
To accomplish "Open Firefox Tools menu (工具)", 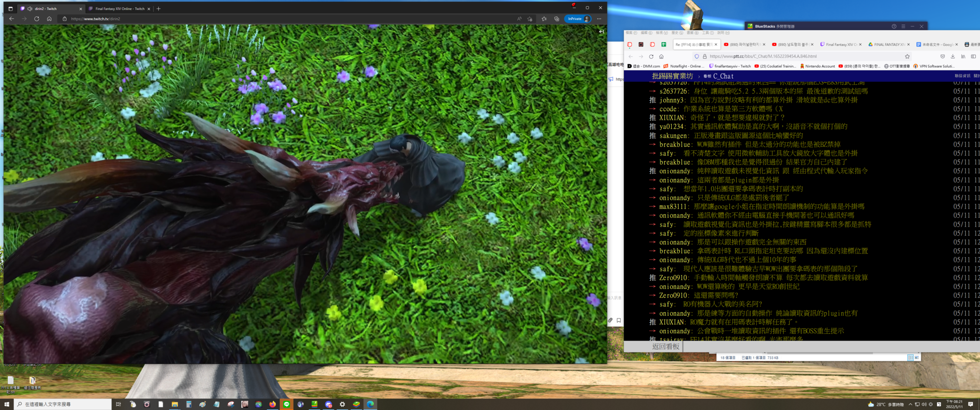I will click(x=708, y=33).
